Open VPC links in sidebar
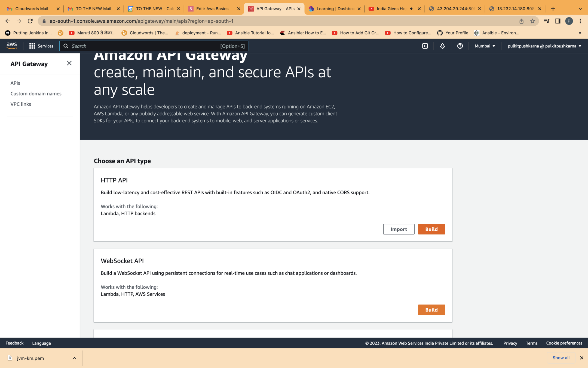 pyautogui.click(x=21, y=104)
